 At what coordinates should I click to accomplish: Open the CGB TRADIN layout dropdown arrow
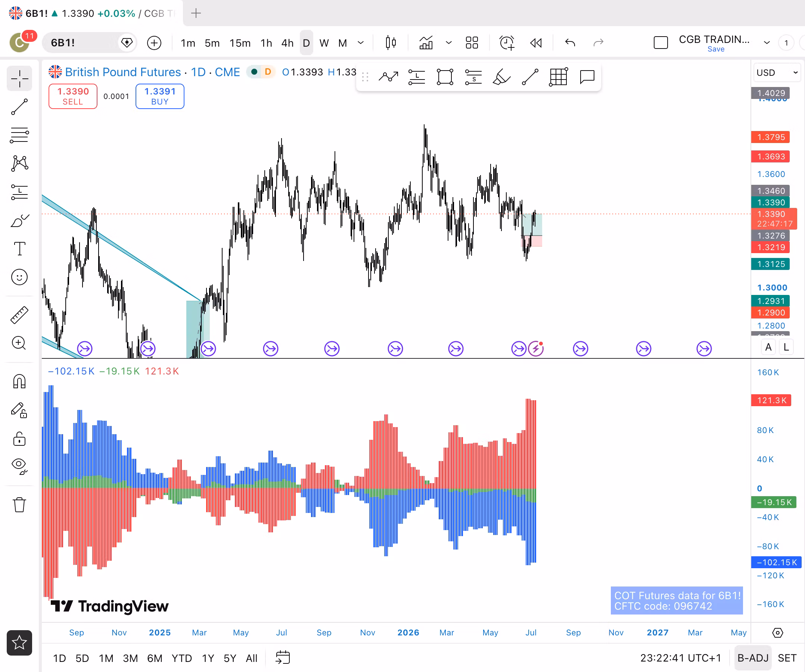click(x=767, y=43)
